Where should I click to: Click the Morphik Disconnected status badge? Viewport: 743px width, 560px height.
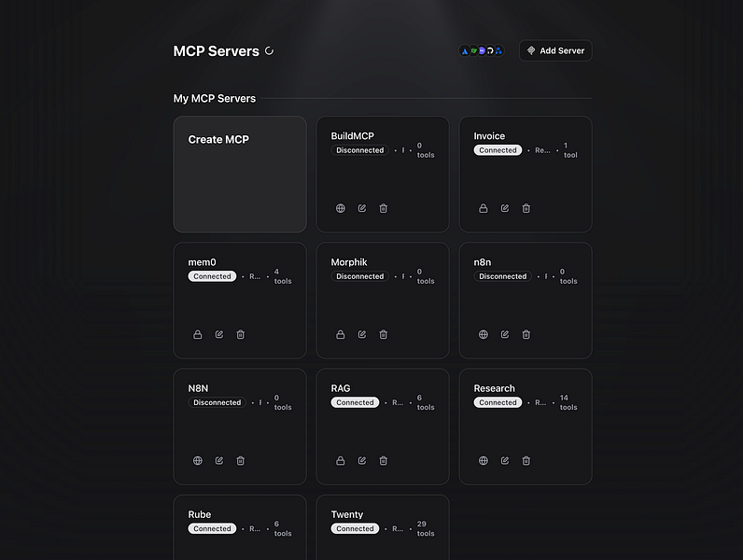point(360,276)
